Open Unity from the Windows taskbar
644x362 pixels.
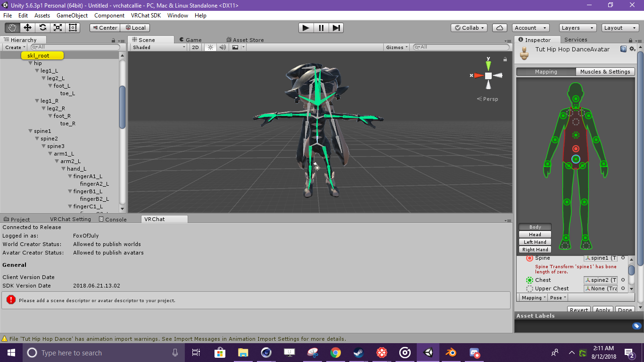point(428,353)
